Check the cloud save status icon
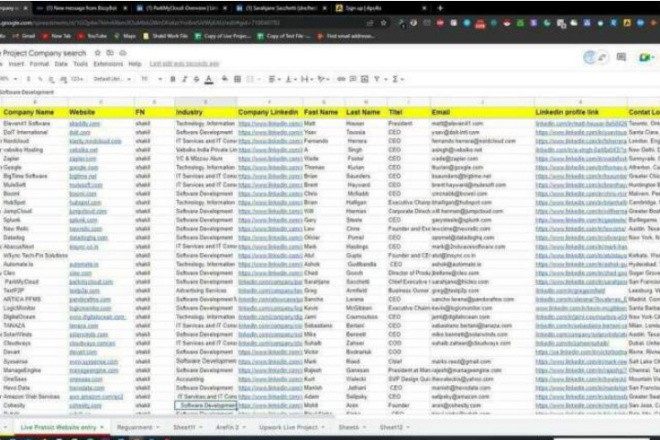The width and height of the screenshot is (660, 440). click(123, 53)
